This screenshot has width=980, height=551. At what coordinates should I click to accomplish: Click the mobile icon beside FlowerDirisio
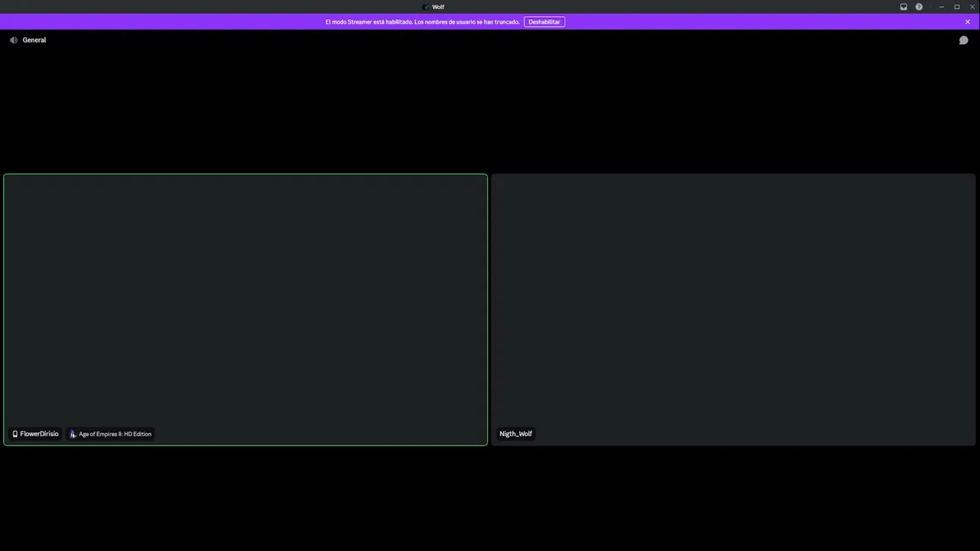(x=15, y=434)
